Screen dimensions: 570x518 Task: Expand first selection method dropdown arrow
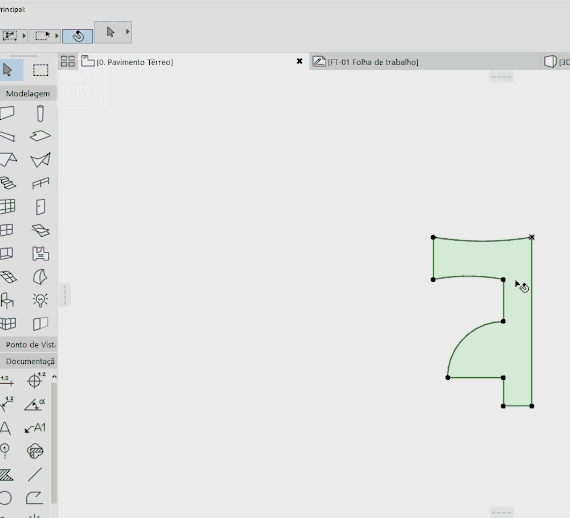pyautogui.click(x=24, y=36)
